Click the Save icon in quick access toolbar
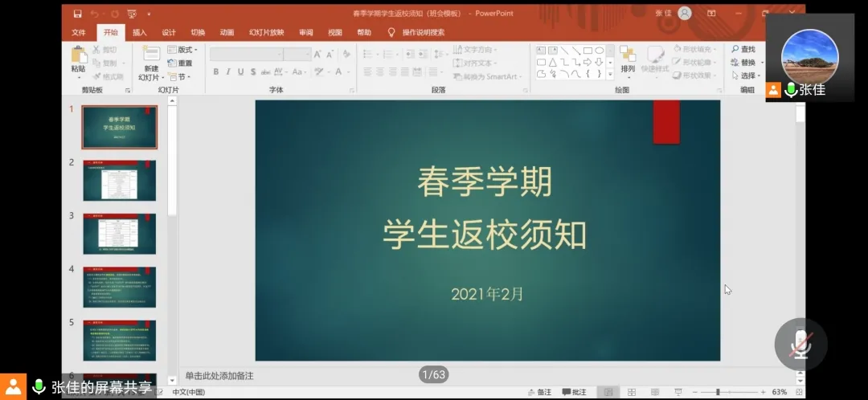Image resolution: width=868 pixels, height=400 pixels. coord(78,14)
